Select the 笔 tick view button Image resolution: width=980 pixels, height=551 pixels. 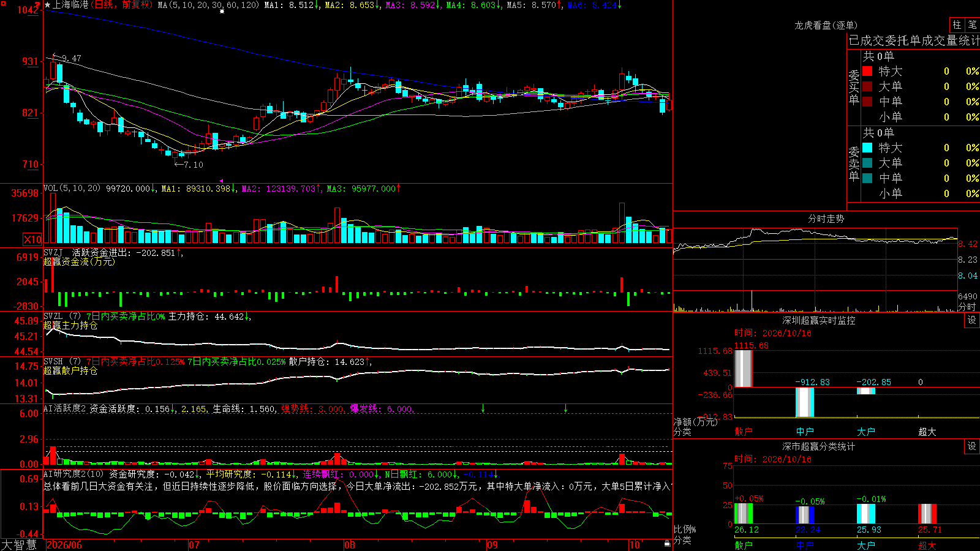tap(973, 24)
